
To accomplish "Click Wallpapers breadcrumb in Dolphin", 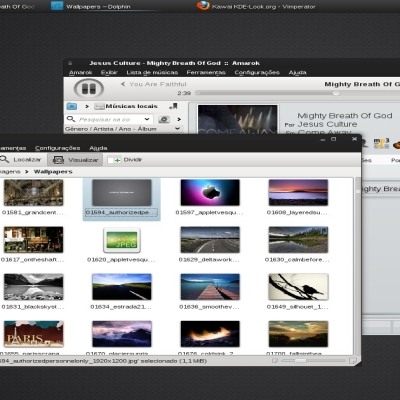I will click(53, 172).
